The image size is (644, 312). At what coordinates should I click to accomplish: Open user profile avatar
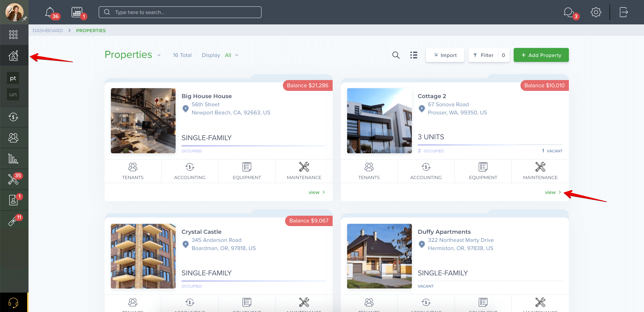(14, 12)
